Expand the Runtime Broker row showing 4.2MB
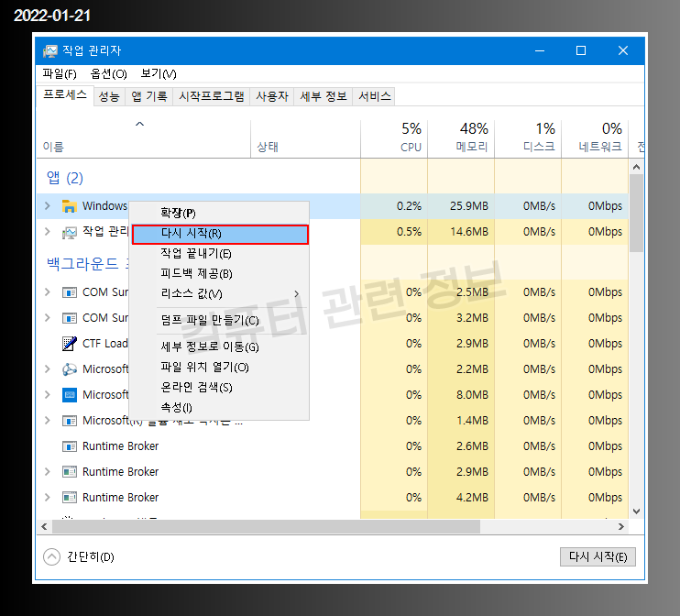The image size is (680, 616). tap(48, 497)
